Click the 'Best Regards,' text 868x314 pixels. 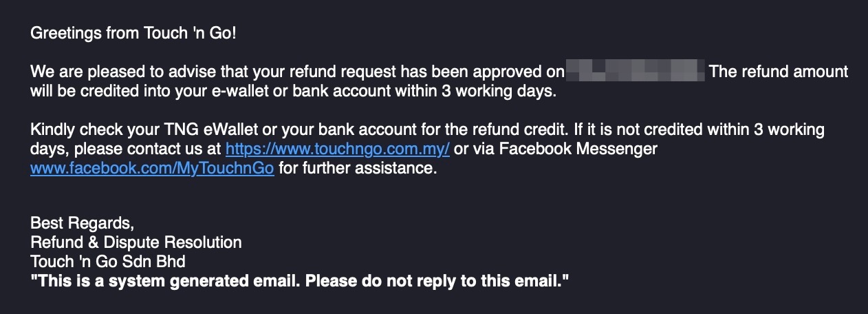(x=82, y=223)
